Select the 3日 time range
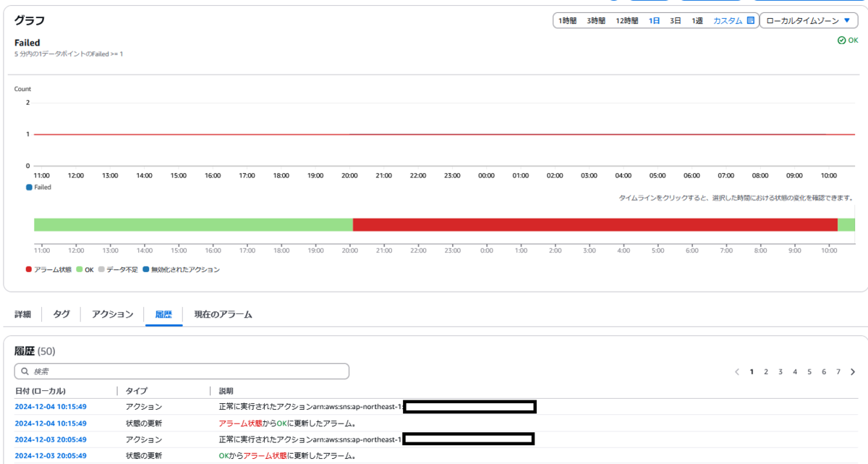The height and width of the screenshot is (464, 868). point(675,21)
